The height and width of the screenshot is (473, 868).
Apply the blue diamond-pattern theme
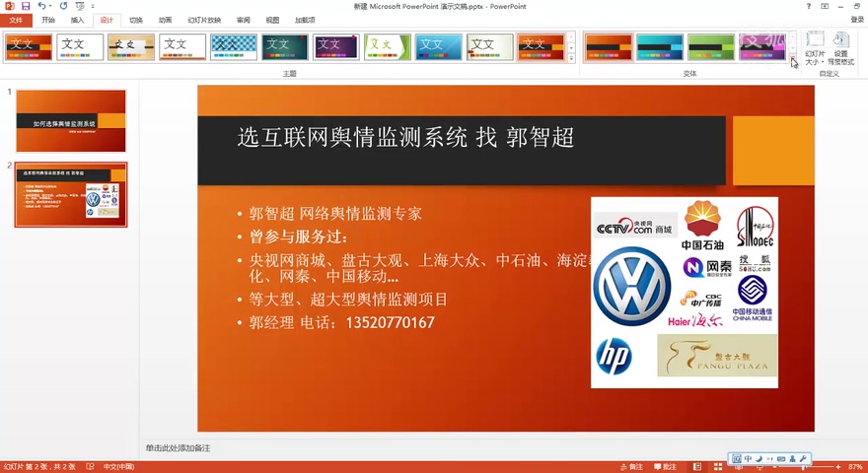click(x=234, y=47)
